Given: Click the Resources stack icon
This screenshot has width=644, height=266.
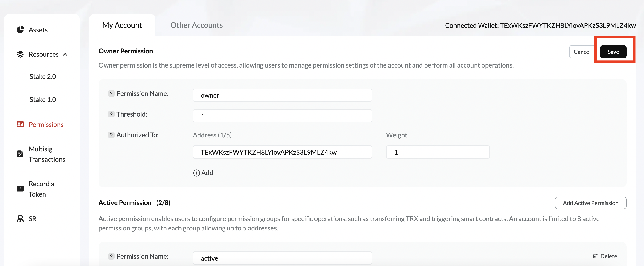Looking at the screenshot, I should pyautogui.click(x=20, y=54).
